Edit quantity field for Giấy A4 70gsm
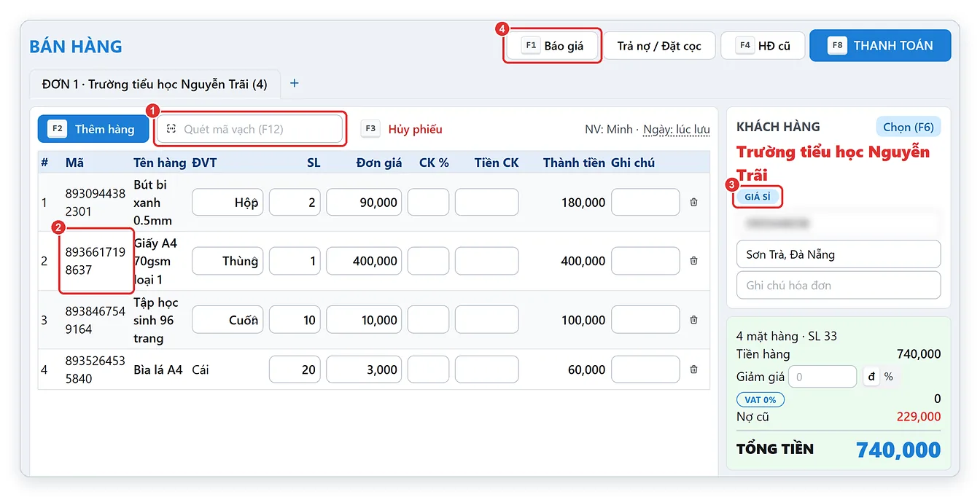 point(295,261)
